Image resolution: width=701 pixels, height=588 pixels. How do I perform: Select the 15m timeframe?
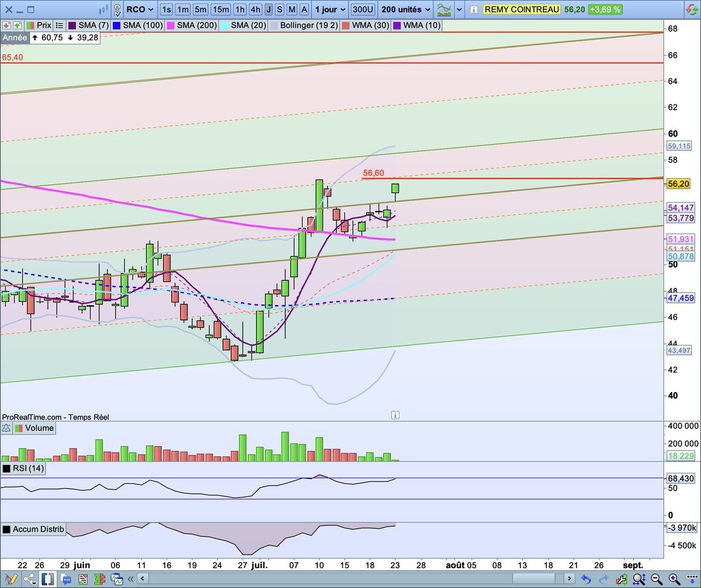[220, 9]
